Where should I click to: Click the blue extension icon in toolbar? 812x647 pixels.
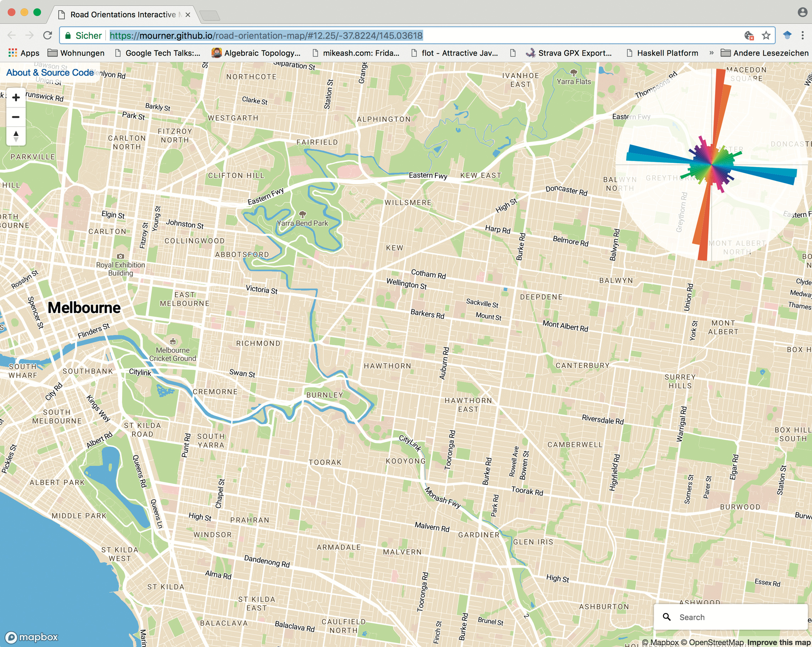(x=787, y=35)
